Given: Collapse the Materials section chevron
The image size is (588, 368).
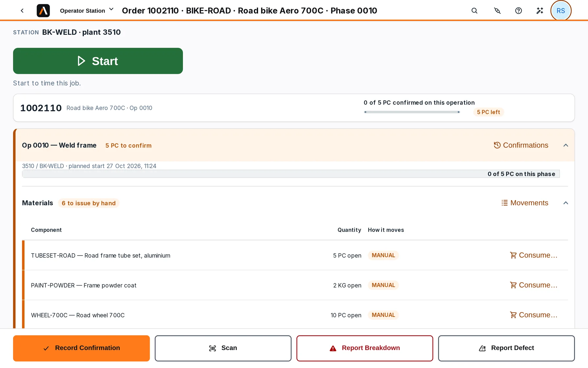Looking at the screenshot, I should [566, 203].
